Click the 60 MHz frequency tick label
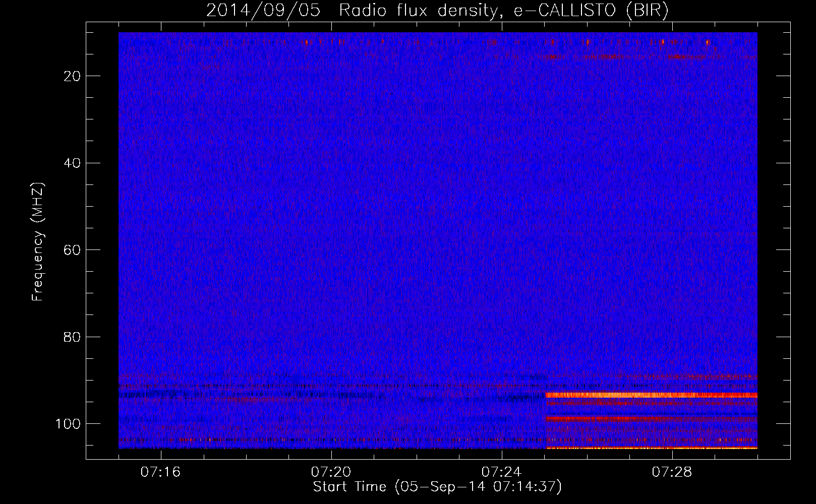 (73, 250)
